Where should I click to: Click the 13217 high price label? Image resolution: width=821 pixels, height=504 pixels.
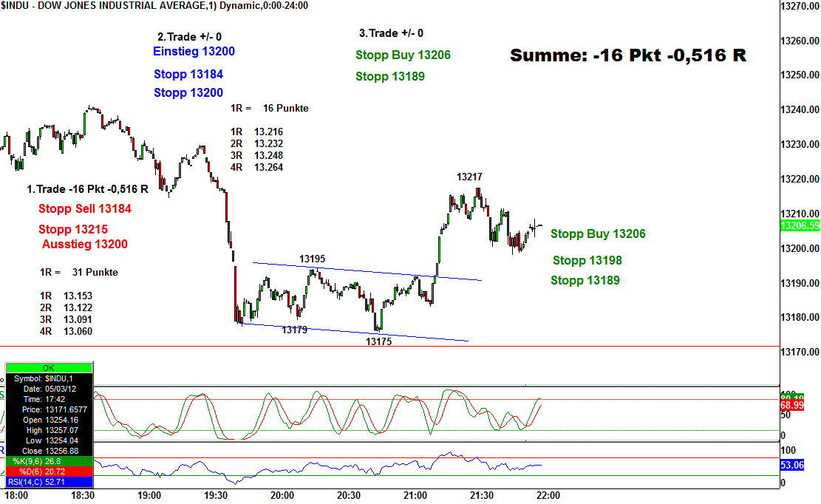(x=469, y=177)
